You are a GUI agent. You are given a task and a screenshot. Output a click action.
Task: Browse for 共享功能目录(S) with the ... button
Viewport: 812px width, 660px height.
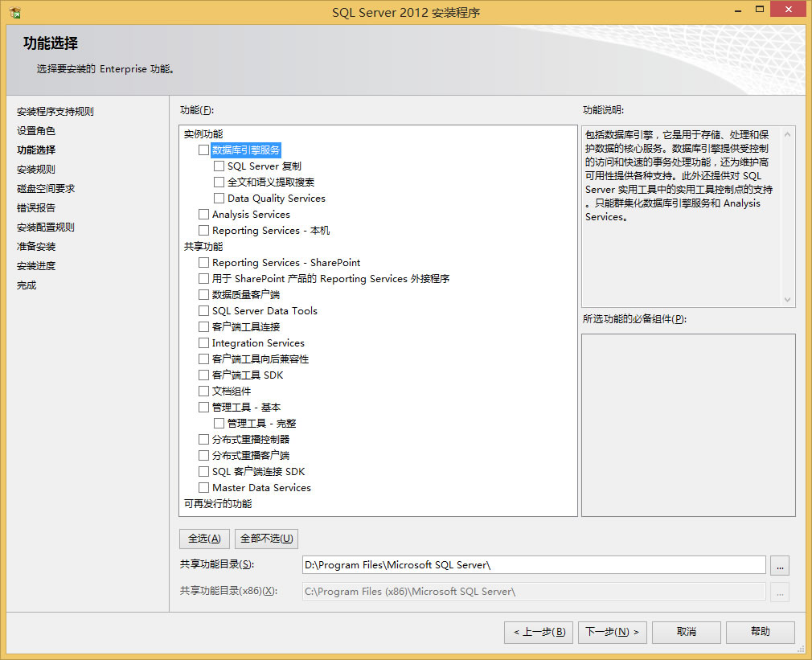[780, 565]
